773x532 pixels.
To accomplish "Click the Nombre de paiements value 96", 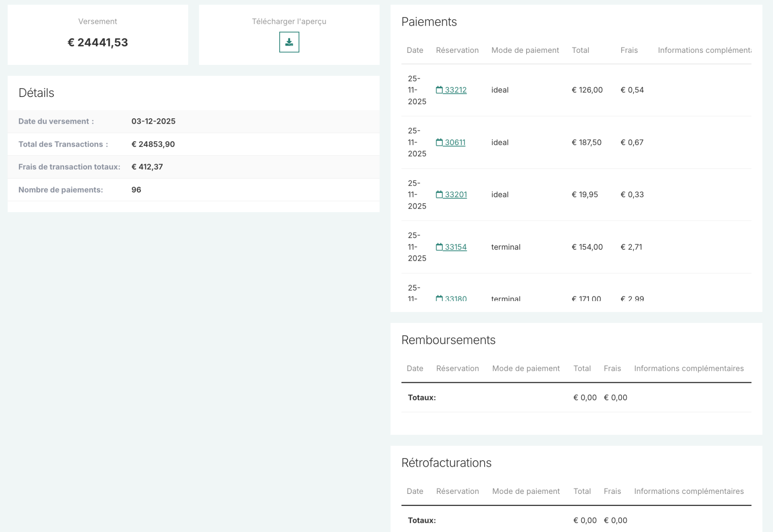I will [x=136, y=190].
